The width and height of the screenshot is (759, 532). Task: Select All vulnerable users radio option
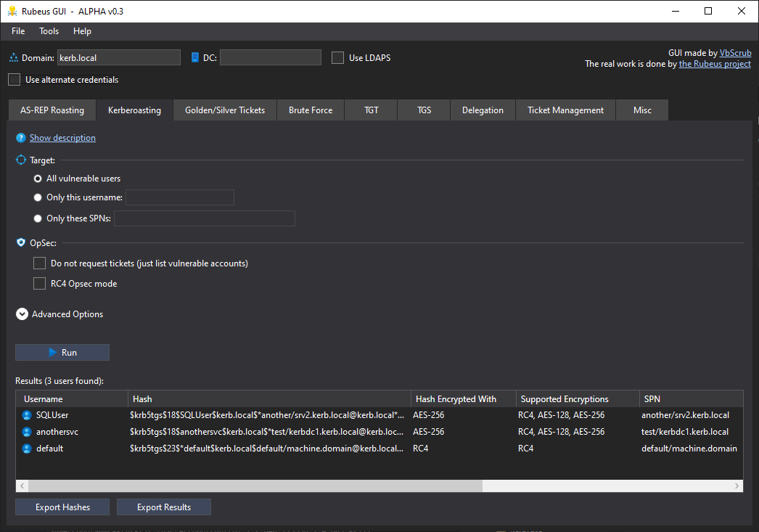click(x=38, y=179)
